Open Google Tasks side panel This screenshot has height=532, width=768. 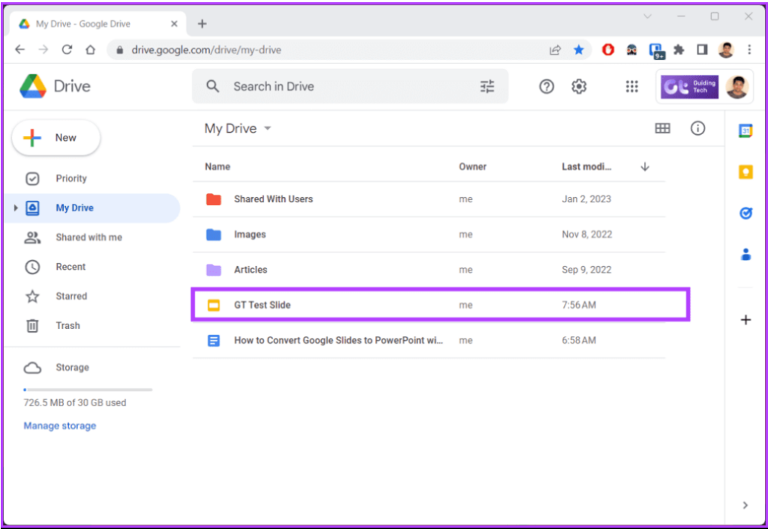(x=745, y=213)
